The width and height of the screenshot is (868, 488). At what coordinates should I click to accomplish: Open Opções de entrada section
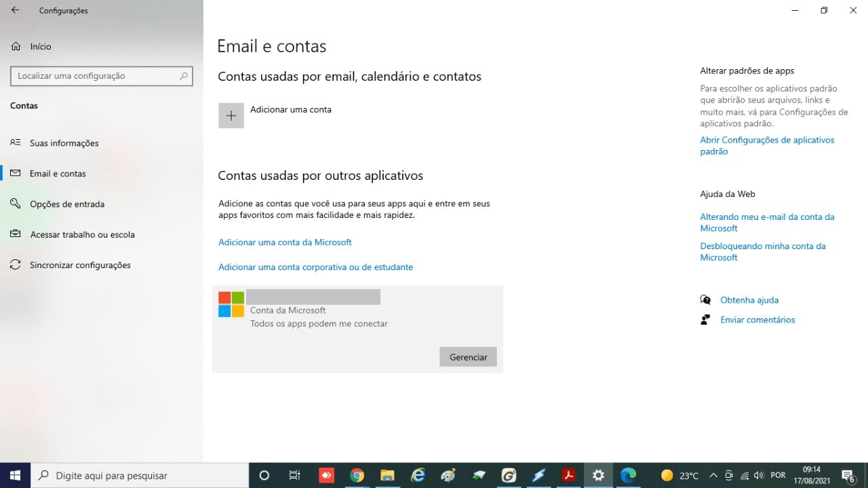tap(67, 204)
